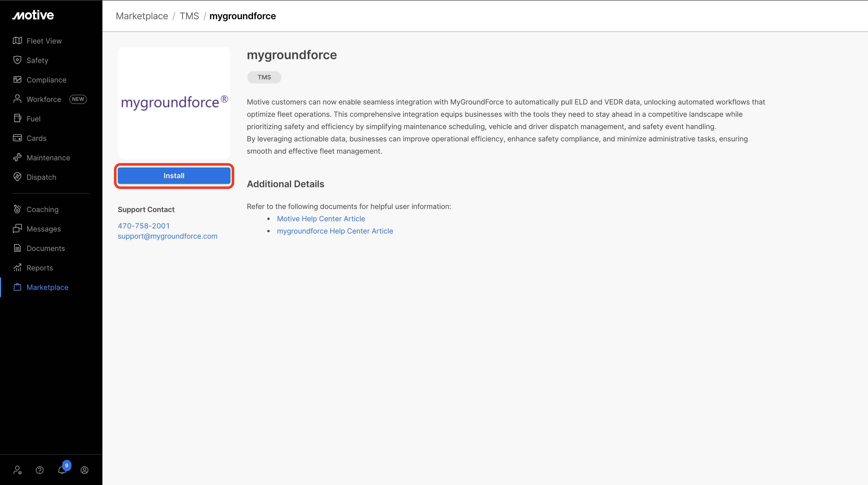Click the Safety shield icon
The height and width of the screenshot is (485, 868).
point(17,60)
